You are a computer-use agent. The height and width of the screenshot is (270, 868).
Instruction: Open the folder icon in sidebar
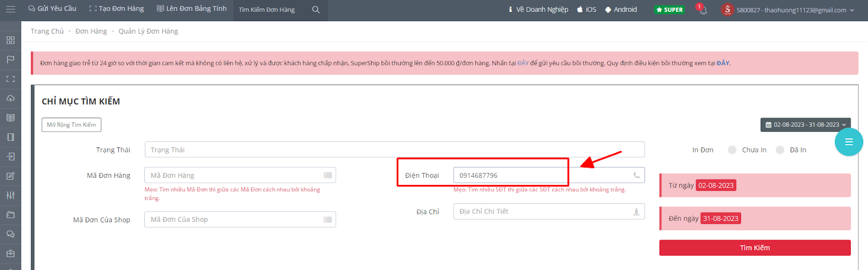(x=10, y=215)
